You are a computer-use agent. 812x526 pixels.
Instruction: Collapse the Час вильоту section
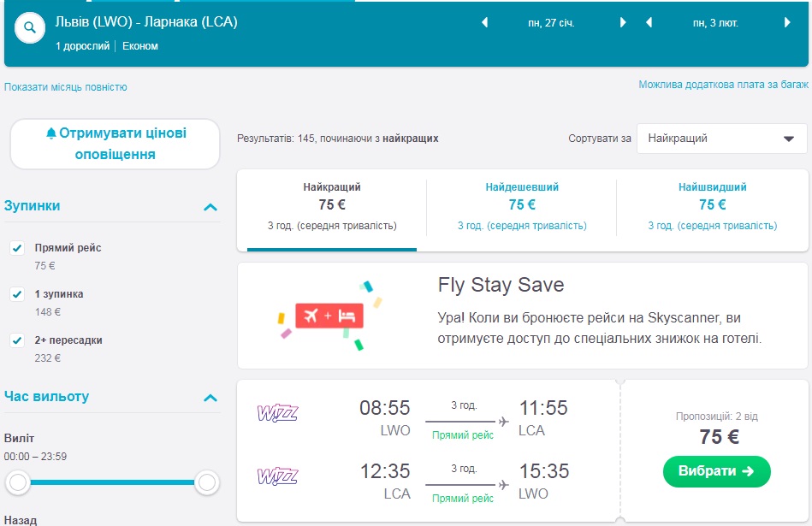[210, 398]
